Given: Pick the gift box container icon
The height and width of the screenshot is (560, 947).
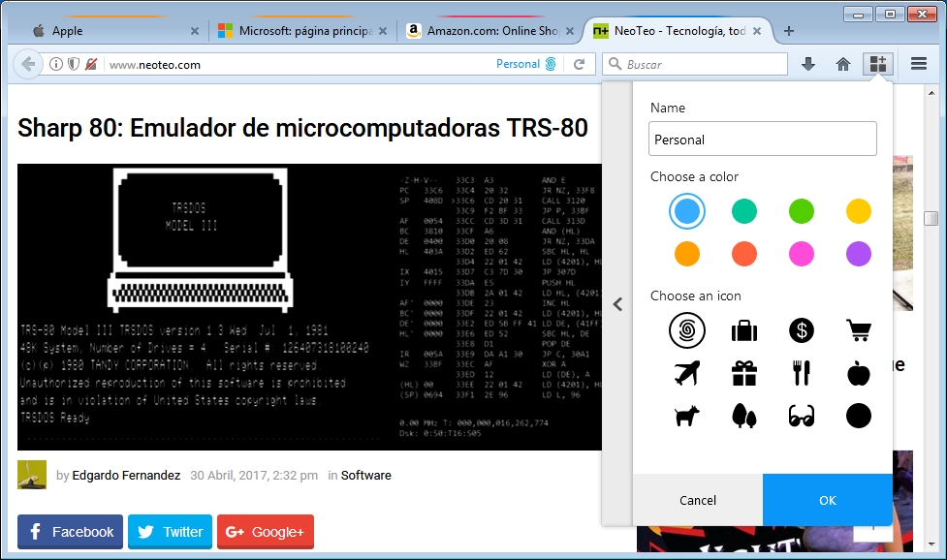Looking at the screenshot, I should click(x=744, y=373).
